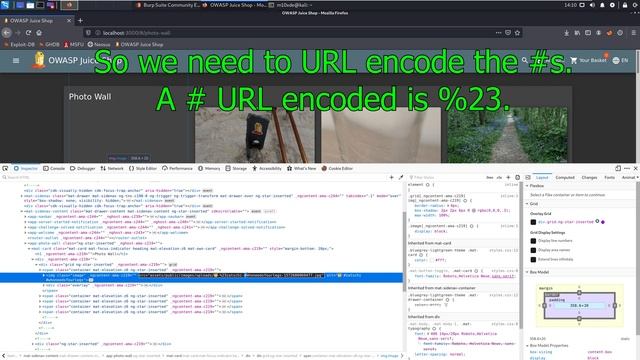Open the Console devtools tab
This screenshot has width=640, height=360.
(x=54, y=168)
